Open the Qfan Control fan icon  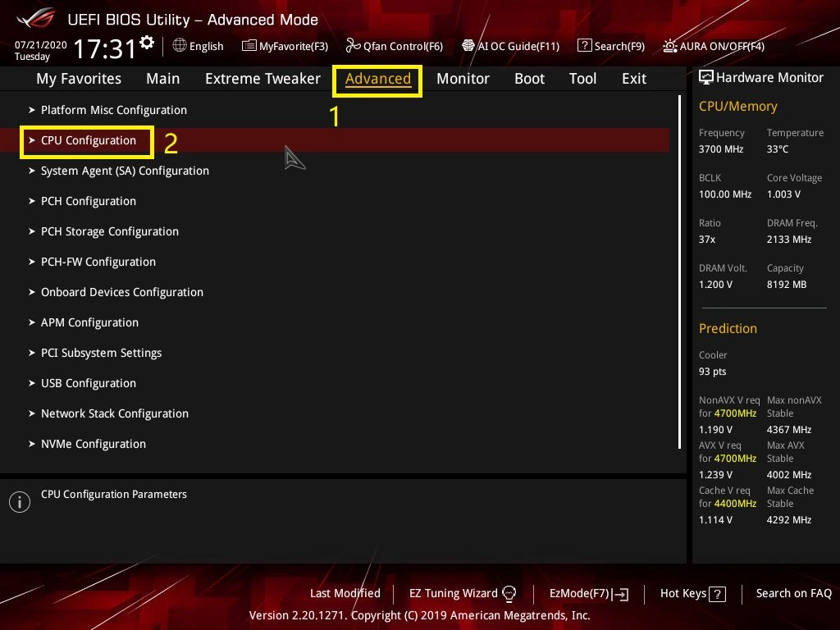[353, 46]
